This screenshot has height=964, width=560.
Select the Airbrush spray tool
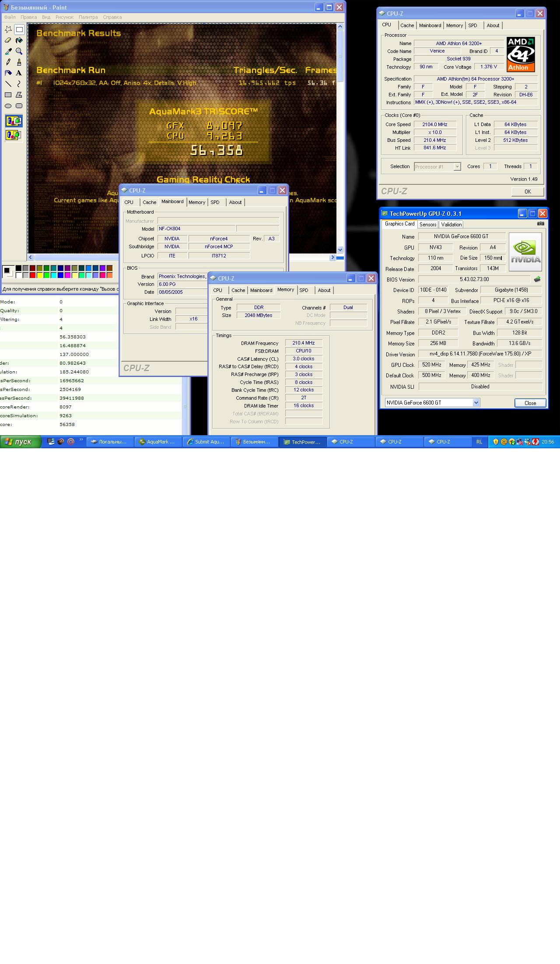tap(8, 73)
